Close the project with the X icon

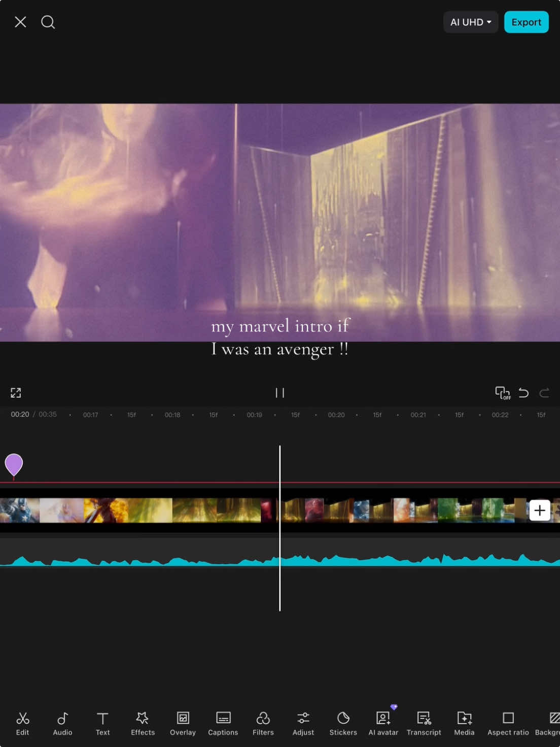pyautogui.click(x=20, y=22)
